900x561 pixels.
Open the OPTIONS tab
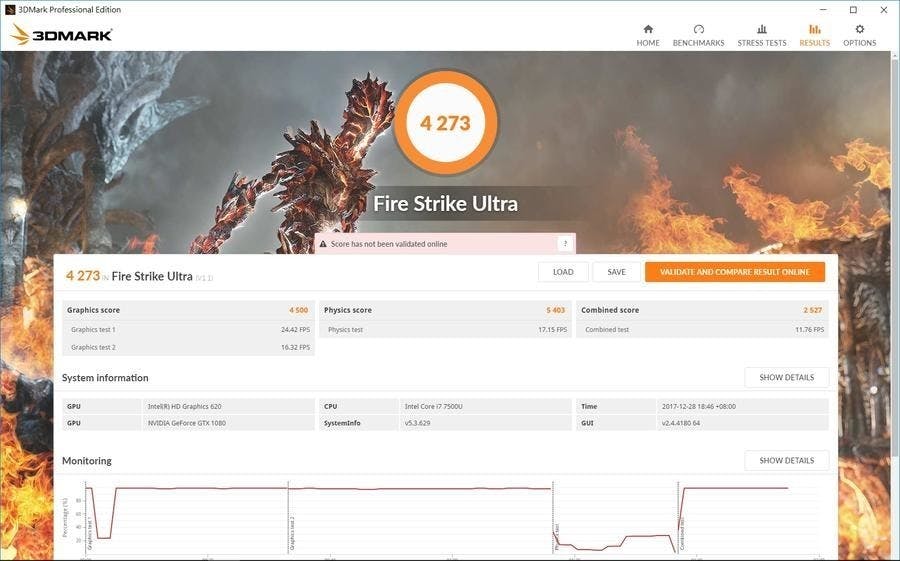(859, 36)
